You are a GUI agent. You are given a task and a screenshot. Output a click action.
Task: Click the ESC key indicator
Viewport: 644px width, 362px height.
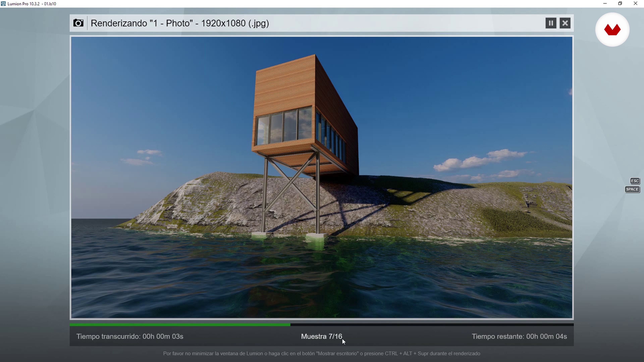tap(635, 181)
